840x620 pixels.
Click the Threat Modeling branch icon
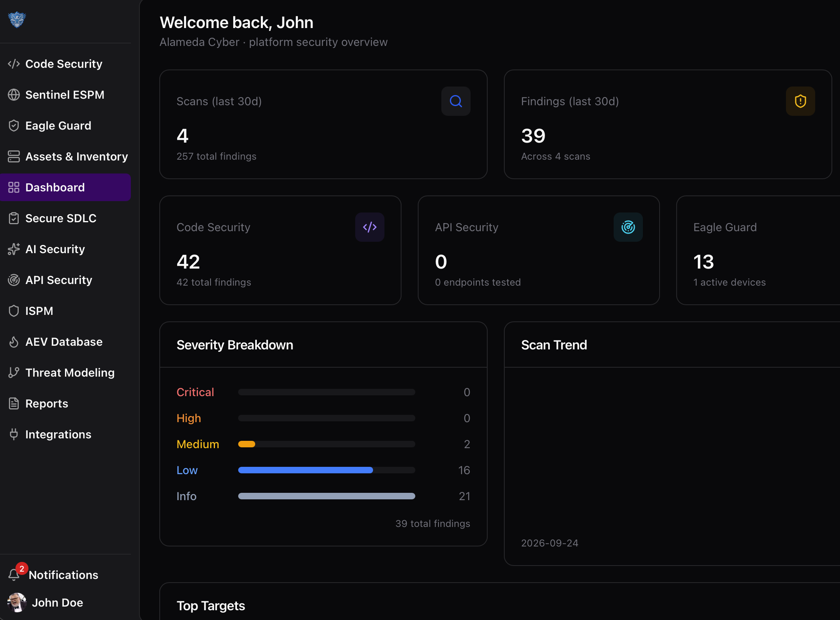tap(14, 373)
